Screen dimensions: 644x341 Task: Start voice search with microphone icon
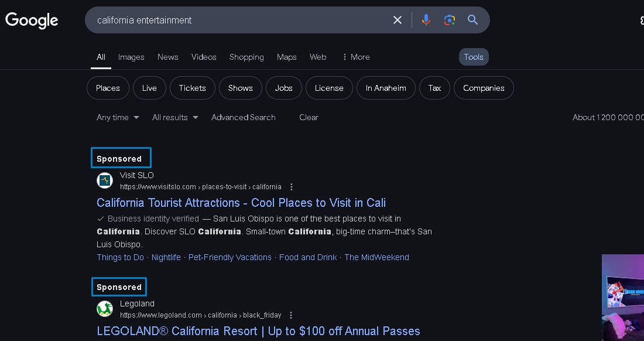click(x=426, y=20)
